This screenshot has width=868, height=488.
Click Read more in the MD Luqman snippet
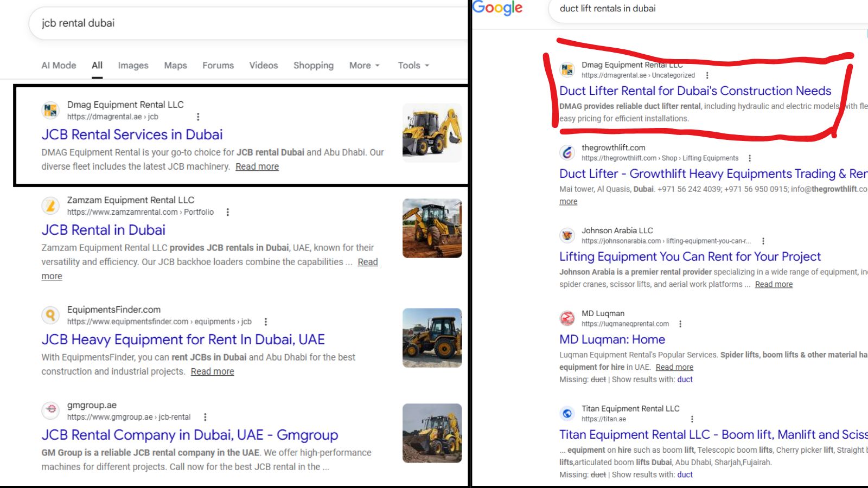pos(674,367)
